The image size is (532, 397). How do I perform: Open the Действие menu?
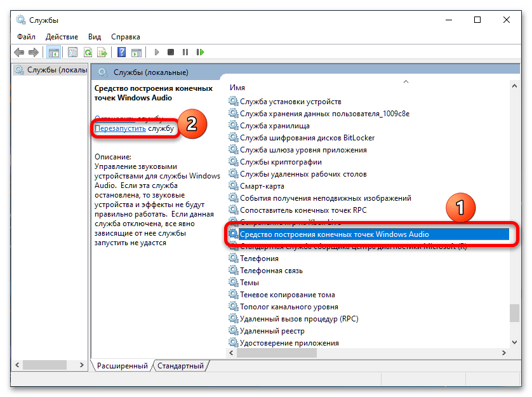click(62, 37)
